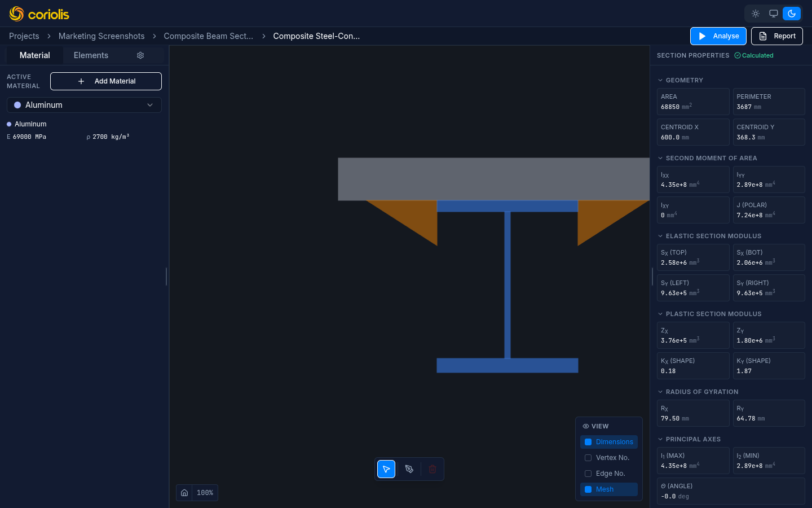
Task: Click the gray concrete slab shape
Action: (493, 179)
